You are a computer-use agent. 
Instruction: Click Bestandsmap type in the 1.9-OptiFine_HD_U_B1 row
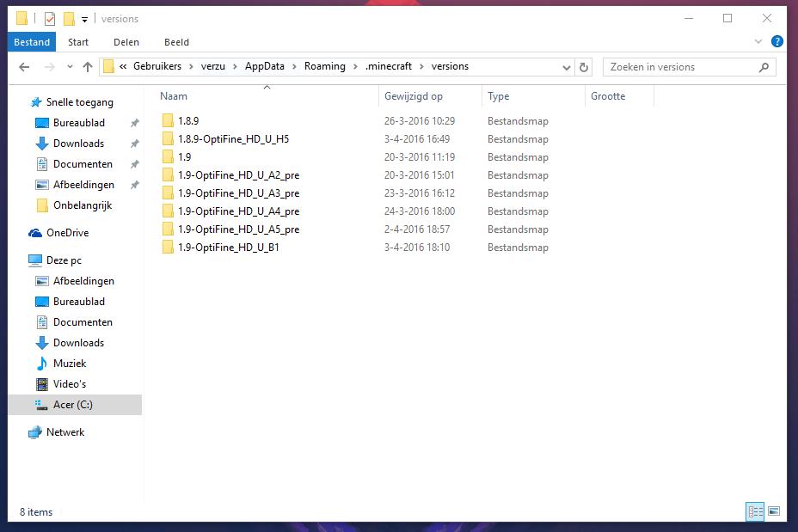(518, 248)
